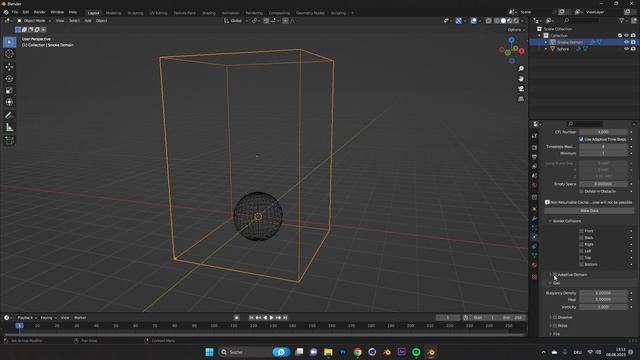Click the Bake Data button
The height and width of the screenshot is (360, 640).
pos(589,211)
